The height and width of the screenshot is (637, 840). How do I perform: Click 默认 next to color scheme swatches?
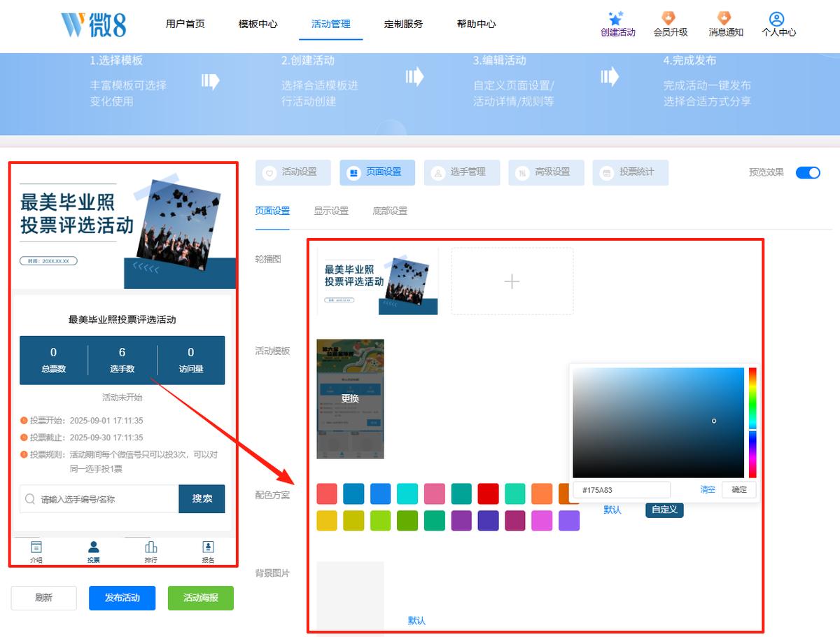[x=612, y=510]
